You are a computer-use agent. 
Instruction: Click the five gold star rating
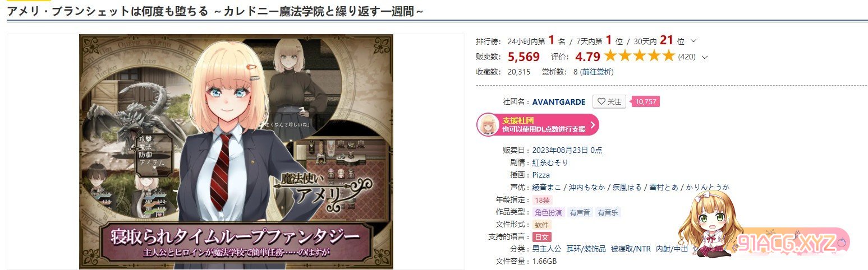point(639,57)
